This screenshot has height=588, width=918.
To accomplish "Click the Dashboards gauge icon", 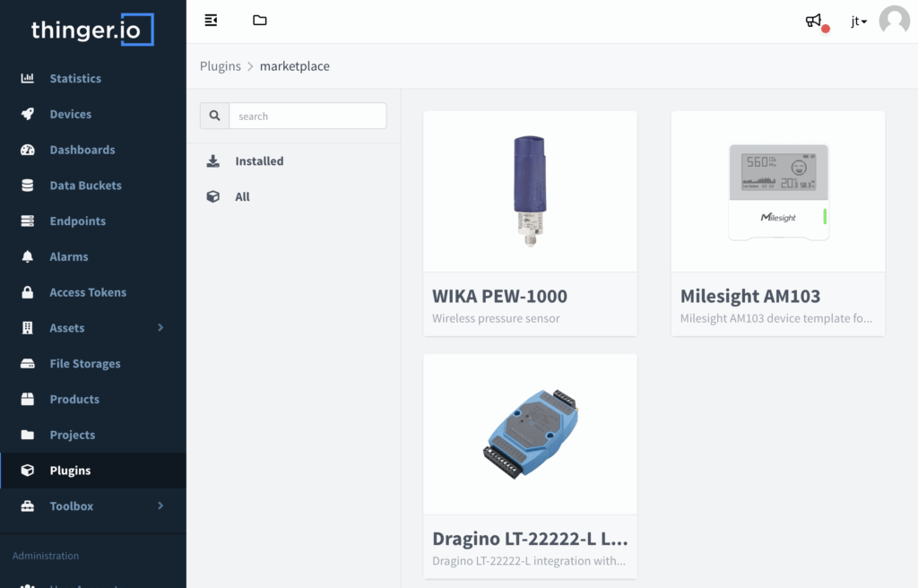I will [28, 150].
